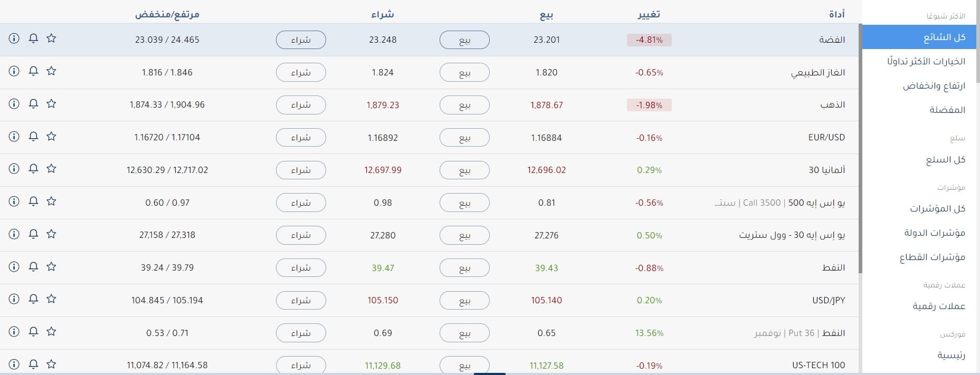The image size is (980, 375).
Task: Sort by the تغيير column header
Action: [649, 15]
